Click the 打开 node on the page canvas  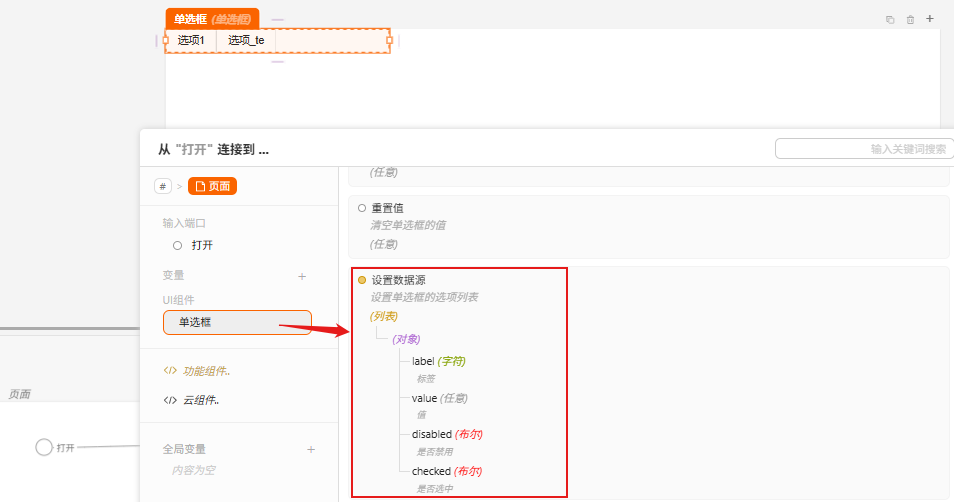pos(44,447)
